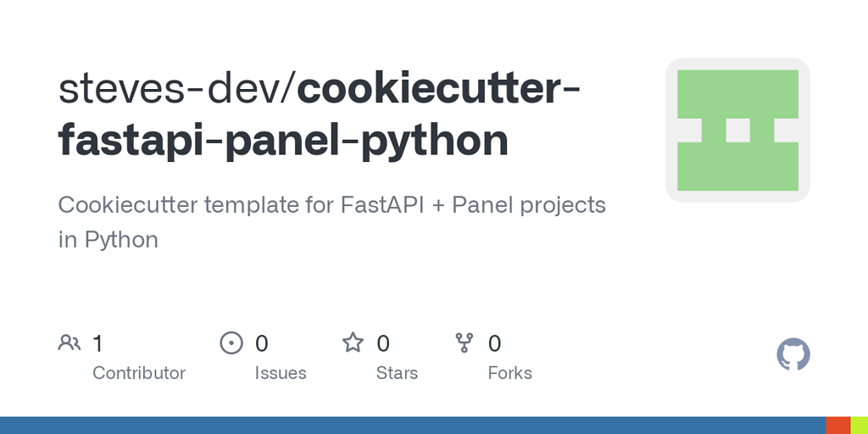Click the count above the "Issues" label
The width and height of the screenshot is (868, 434).
[x=261, y=344]
